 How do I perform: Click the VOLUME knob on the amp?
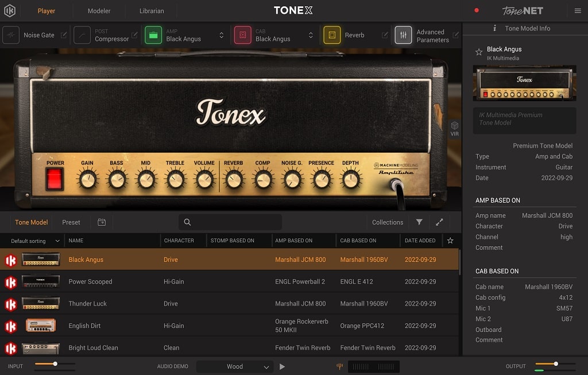pyautogui.click(x=205, y=180)
